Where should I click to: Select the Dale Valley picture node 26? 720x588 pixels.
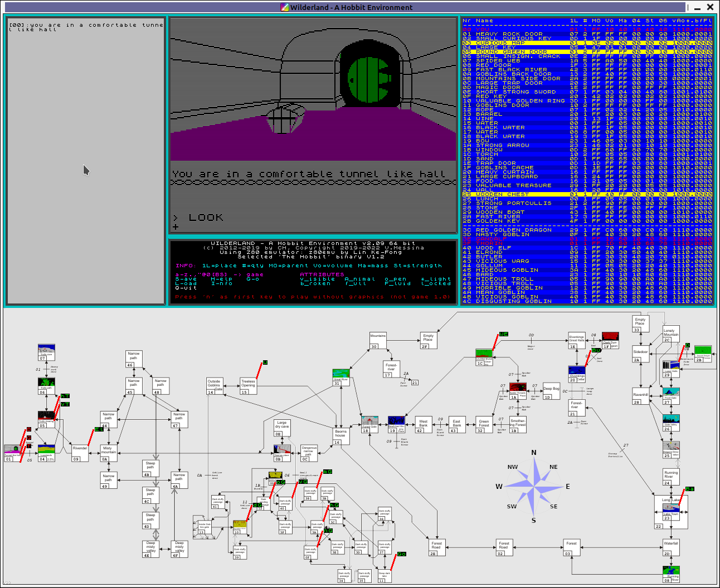671,423
